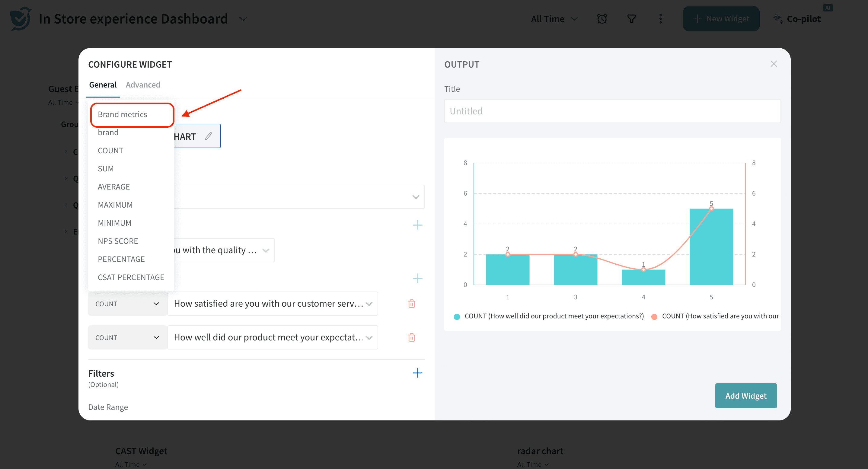Open the All Time date range dropdown
The width and height of the screenshot is (868, 469).
click(554, 19)
